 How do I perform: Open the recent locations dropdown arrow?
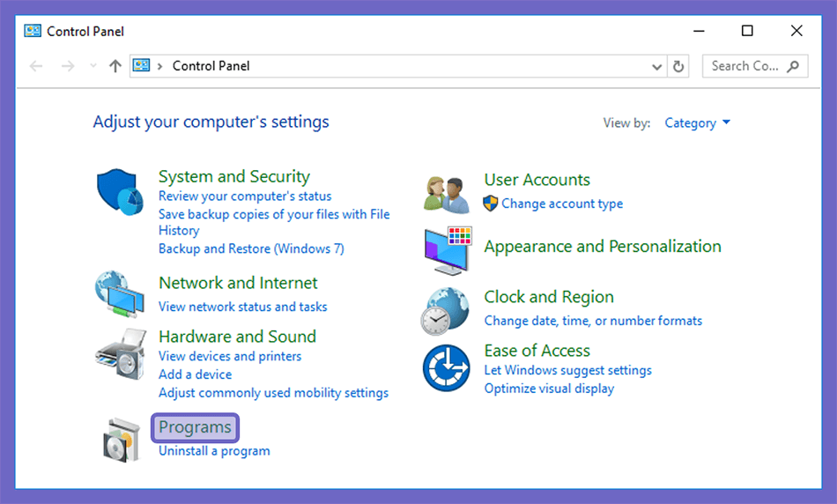(93, 66)
